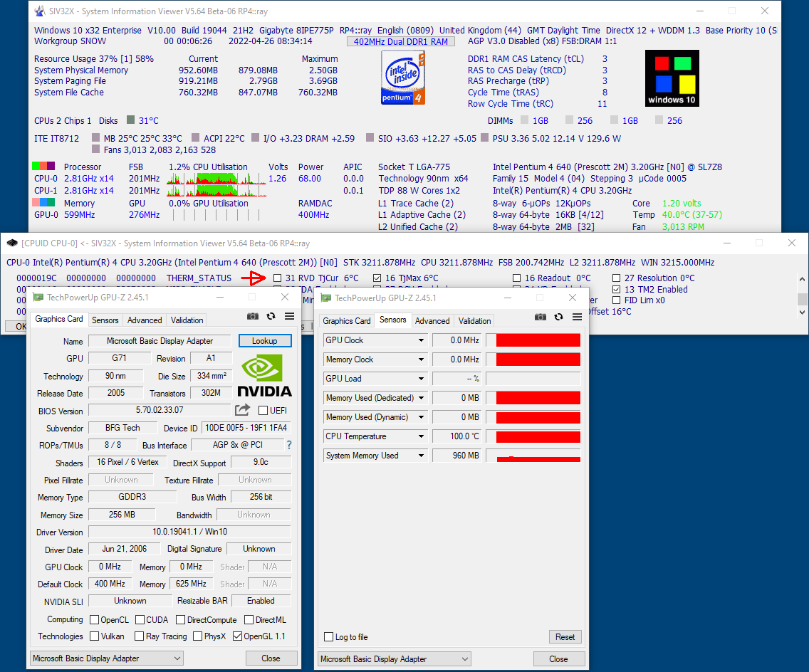
Task: Click the NVIDIA logo in GPU-Z
Action: pos(265,376)
